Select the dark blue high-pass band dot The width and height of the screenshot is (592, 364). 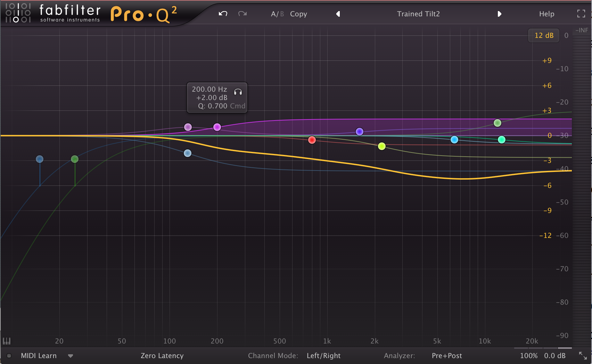[x=40, y=159]
